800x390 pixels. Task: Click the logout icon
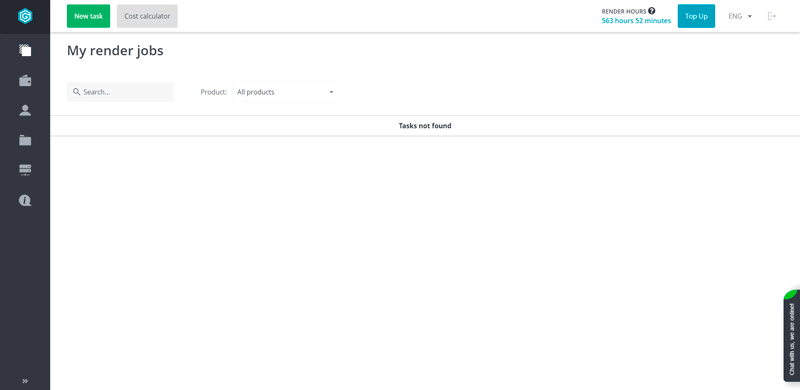(x=772, y=16)
